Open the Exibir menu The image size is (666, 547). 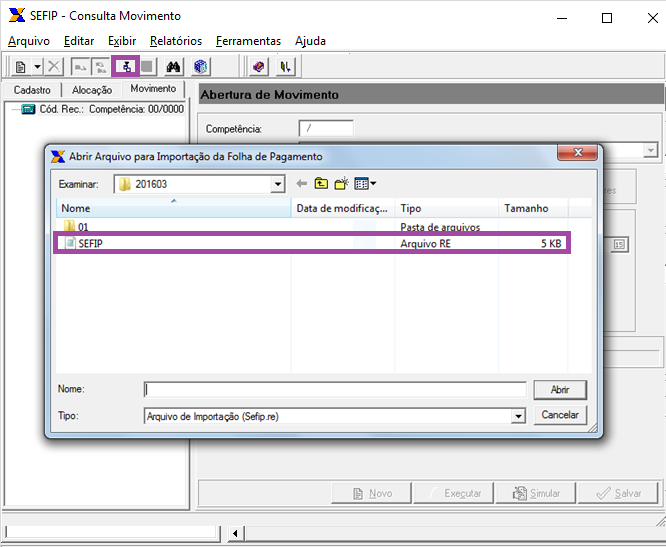tap(122, 41)
